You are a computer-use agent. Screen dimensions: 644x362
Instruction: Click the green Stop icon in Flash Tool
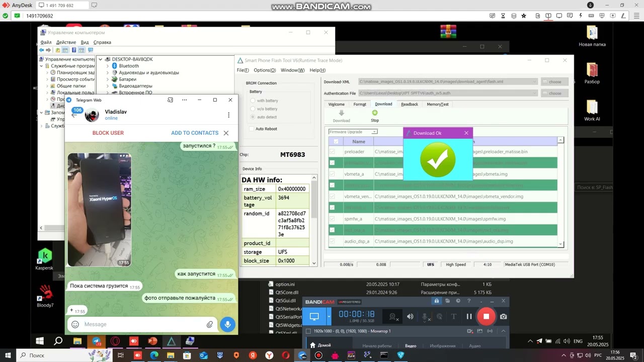[x=375, y=113]
